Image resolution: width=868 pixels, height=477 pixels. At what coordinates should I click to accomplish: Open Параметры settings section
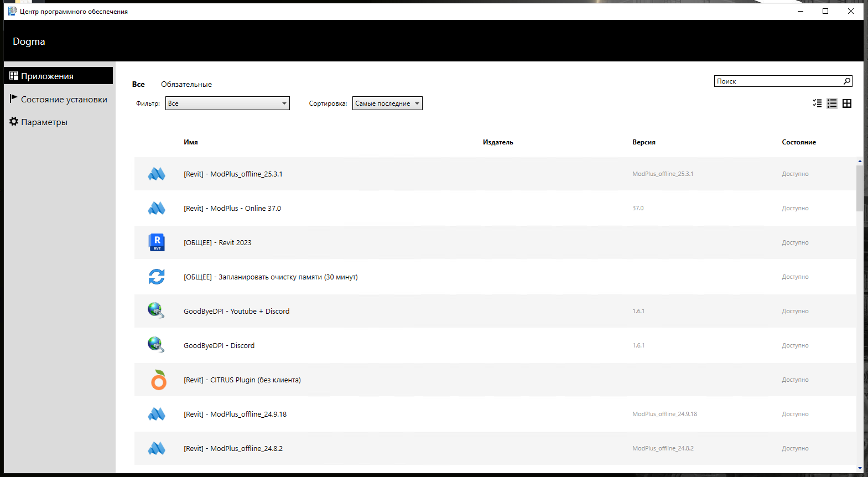[44, 122]
